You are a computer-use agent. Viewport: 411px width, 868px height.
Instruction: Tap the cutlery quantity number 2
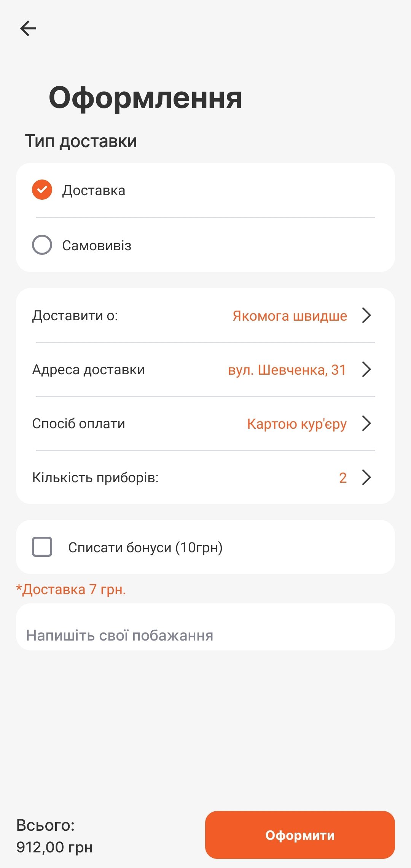[x=342, y=478]
